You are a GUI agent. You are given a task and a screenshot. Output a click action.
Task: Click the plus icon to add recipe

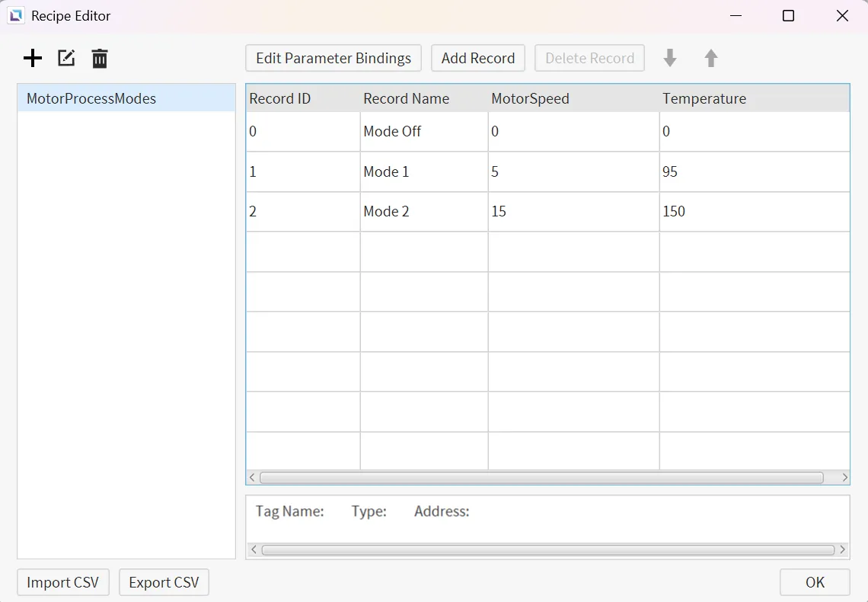coord(33,58)
